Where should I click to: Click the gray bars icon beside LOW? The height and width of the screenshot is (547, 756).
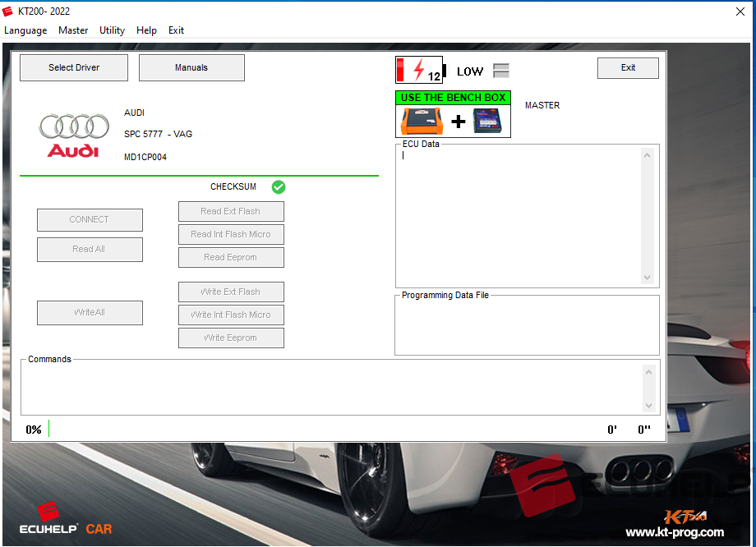[x=501, y=71]
